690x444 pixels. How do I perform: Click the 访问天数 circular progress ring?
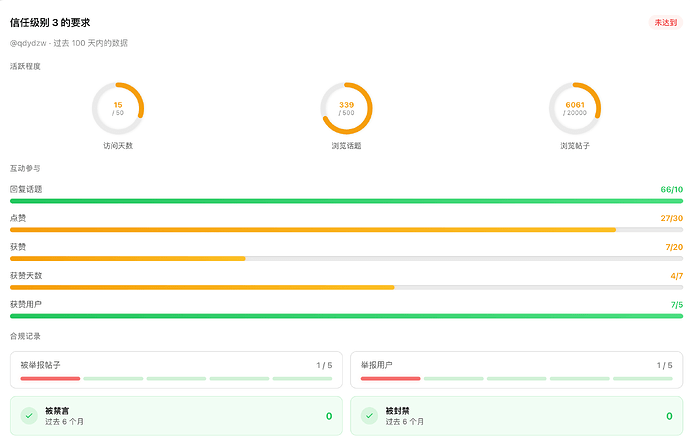pos(118,108)
